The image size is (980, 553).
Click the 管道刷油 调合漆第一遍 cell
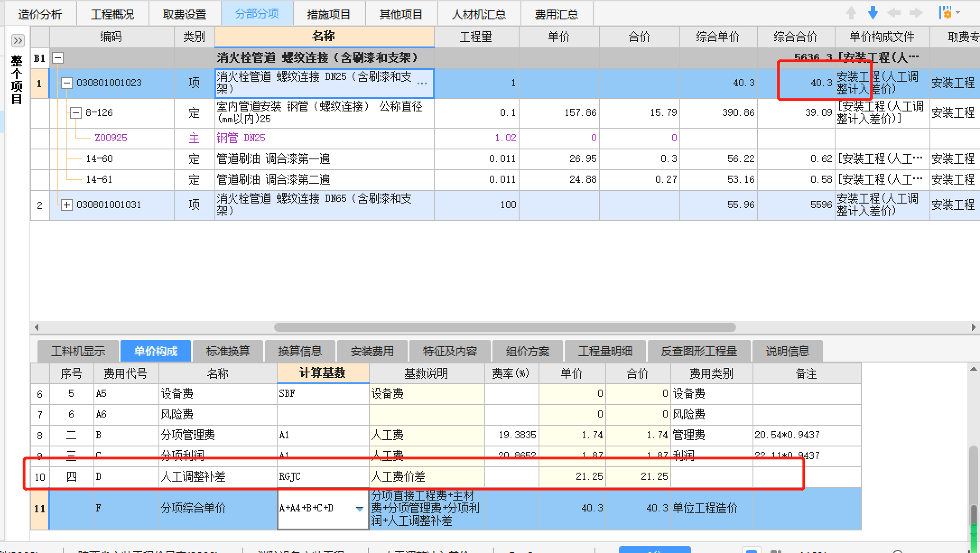324,159
